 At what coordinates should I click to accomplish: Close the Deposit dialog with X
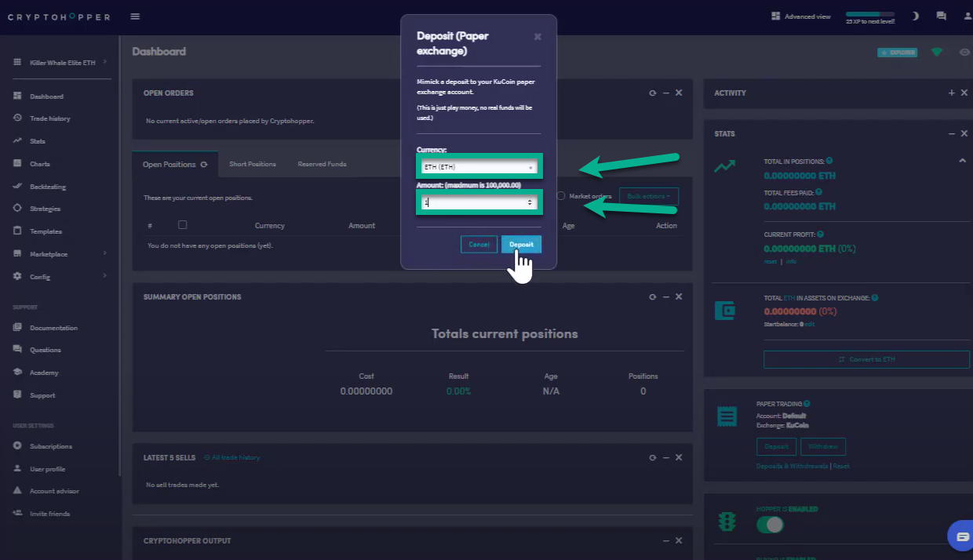[x=538, y=36]
